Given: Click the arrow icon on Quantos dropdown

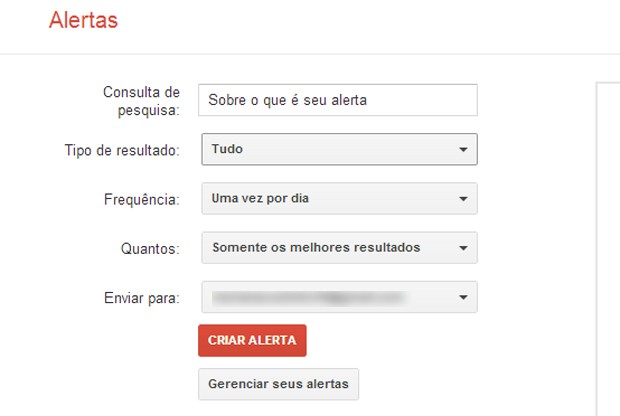Looking at the screenshot, I should point(463,248).
